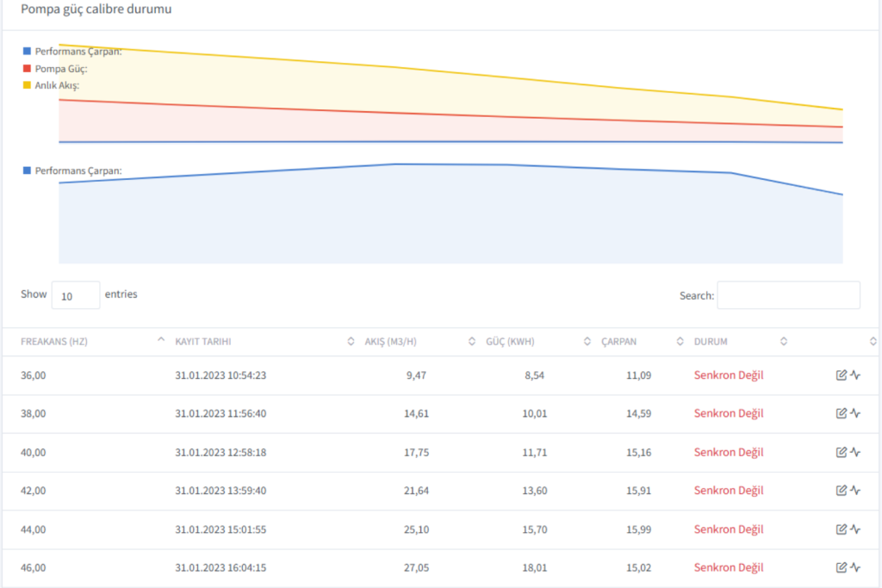
Task: Click the edit icon for the 46,00 Hz row
Action: coord(842,567)
